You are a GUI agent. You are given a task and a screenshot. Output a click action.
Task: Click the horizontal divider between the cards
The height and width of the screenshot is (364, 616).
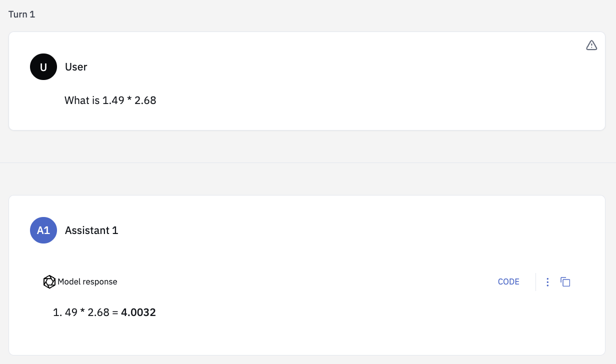click(308, 162)
